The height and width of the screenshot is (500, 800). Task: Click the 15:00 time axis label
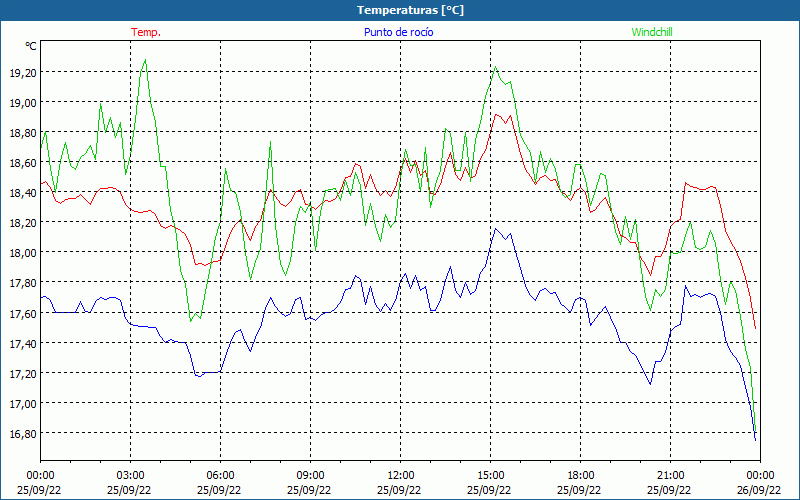(x=490, y=476)
